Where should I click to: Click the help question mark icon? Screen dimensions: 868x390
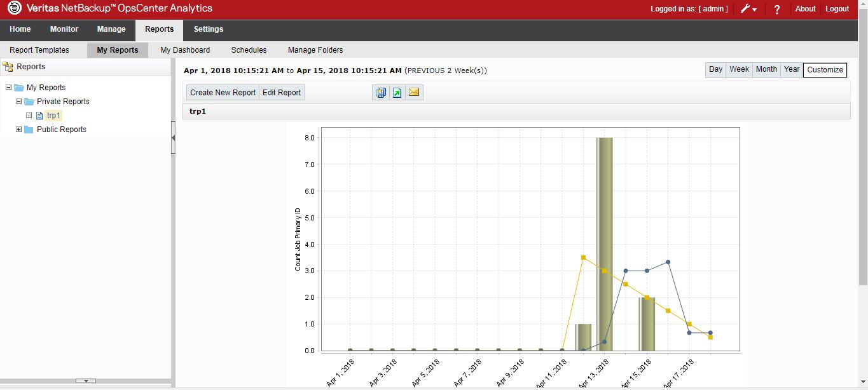pyautogui.click(x=776, y=9)
